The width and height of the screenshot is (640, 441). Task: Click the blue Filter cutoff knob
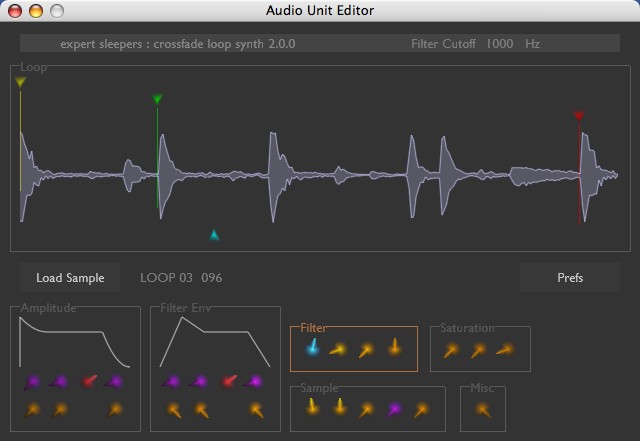[313, 348]
